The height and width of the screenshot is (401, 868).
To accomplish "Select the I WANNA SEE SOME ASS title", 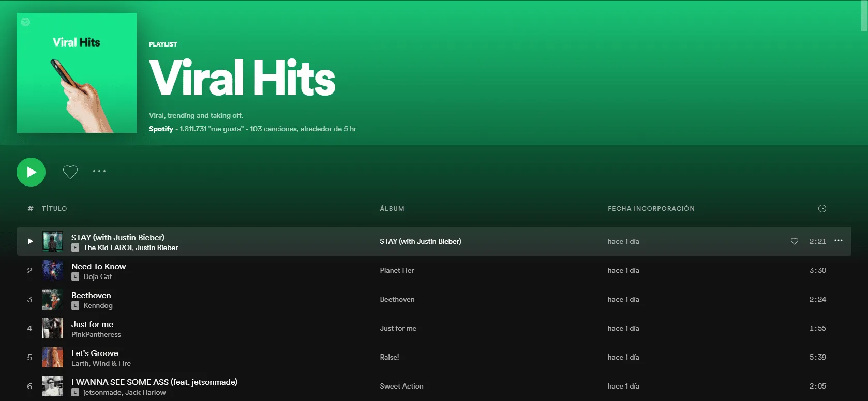I will [155, 382].
